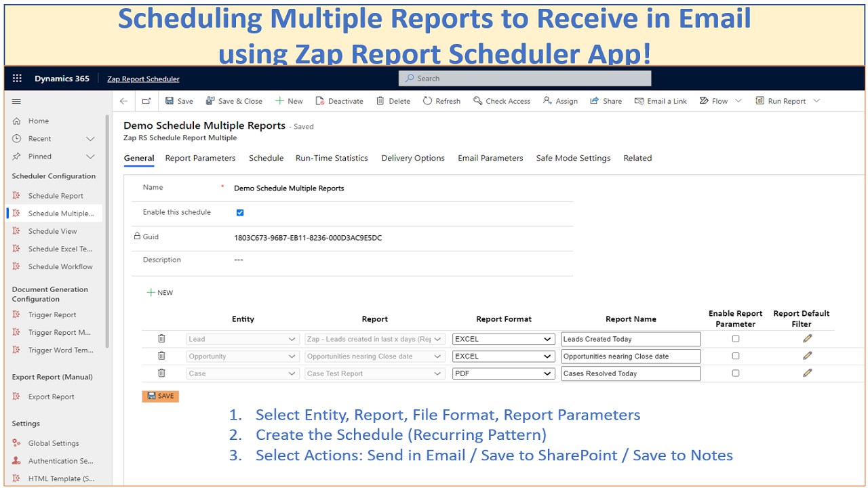Enable report parameter for Case row
Screen dimensions: 868x488
point(736,373)
